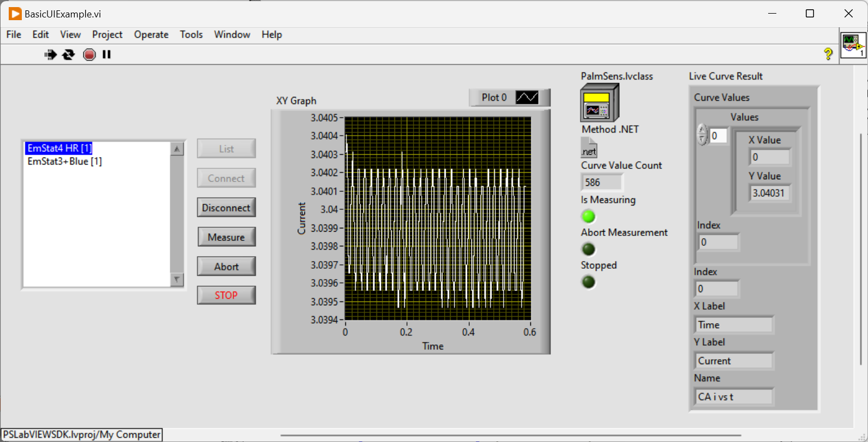Click the VI icon pane at top-right
Image resolution: width=868 pixels, height=442 pixels.
853,45
